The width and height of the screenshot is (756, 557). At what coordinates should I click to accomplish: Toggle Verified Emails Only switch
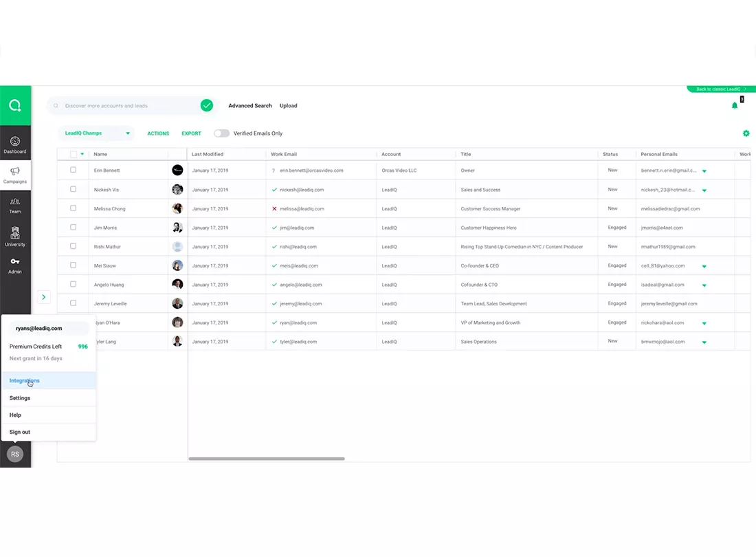click(221, 133)
